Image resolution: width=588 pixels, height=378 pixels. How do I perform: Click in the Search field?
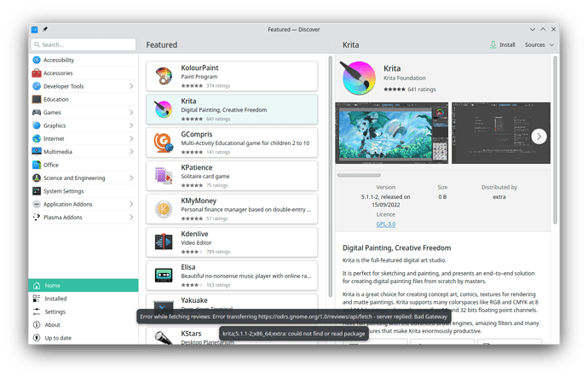click(x=84, y=44)
